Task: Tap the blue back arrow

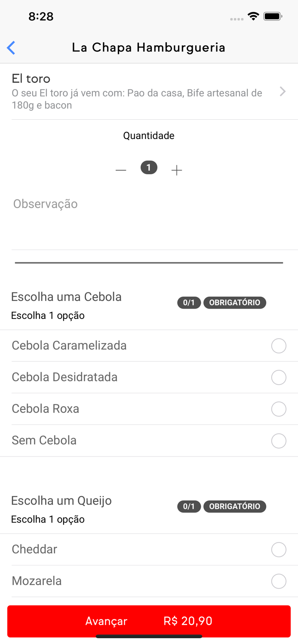Action: (x=11, y=48)
